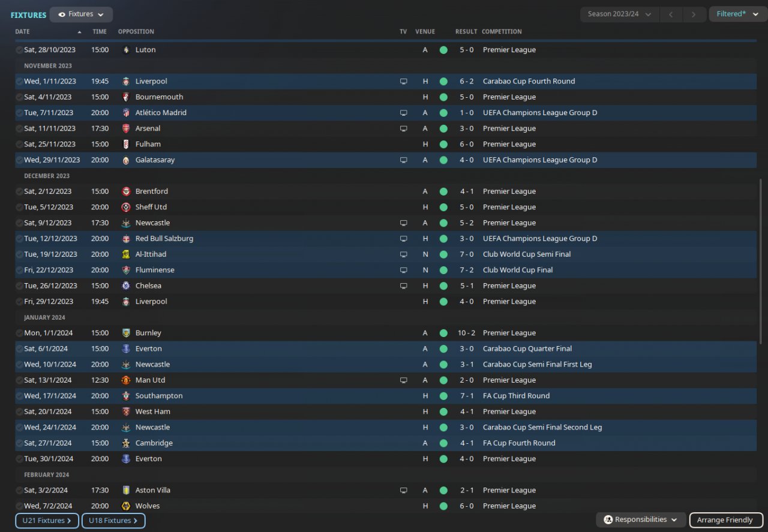
Task: Click the Man Utd club crest
Action: pos(125,380)
